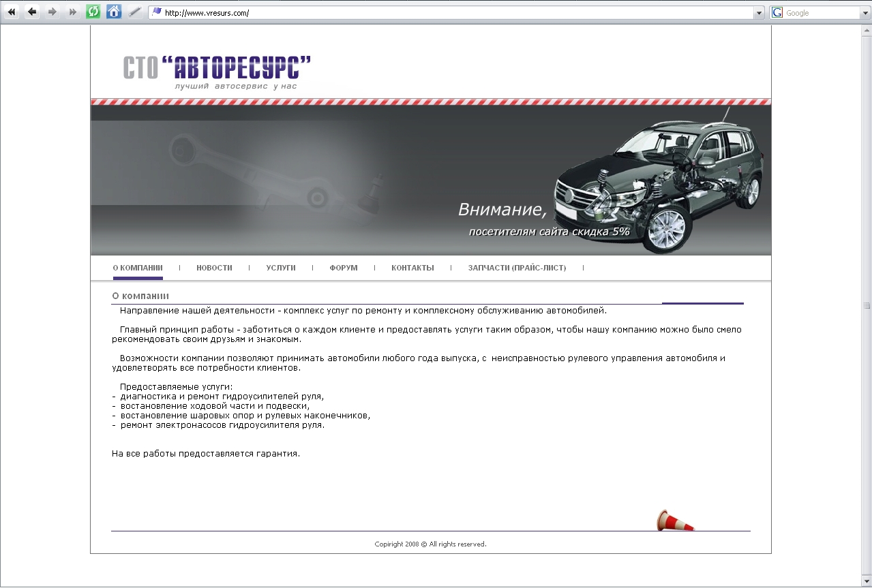Click the double-arrow Fast Forward icon

tap(71, 12)
